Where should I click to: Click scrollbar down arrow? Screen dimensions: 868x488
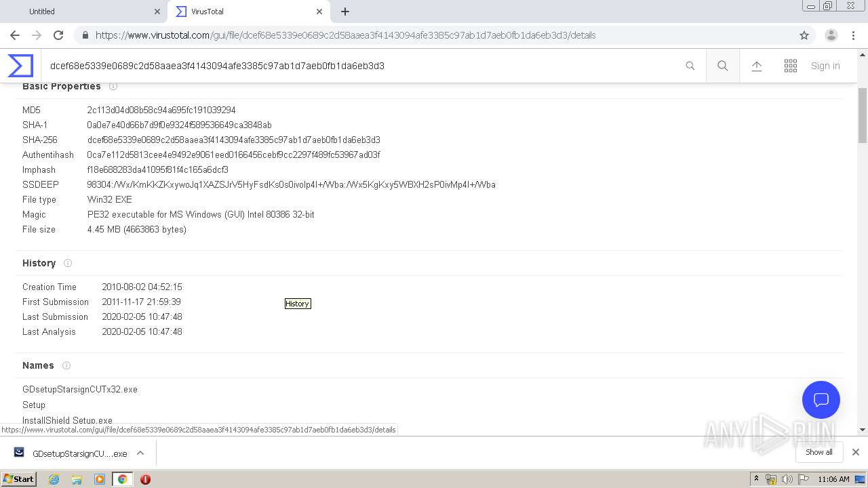863,429
